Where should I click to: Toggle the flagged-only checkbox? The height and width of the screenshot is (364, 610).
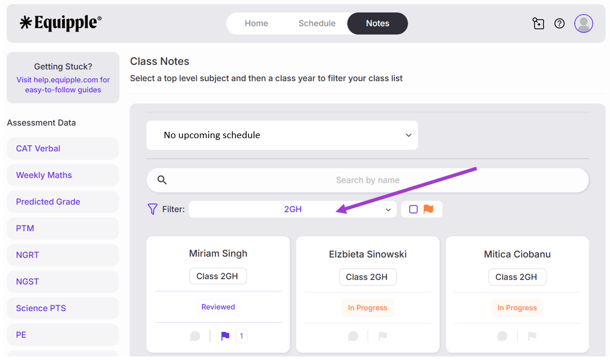[x=413, y=210]
